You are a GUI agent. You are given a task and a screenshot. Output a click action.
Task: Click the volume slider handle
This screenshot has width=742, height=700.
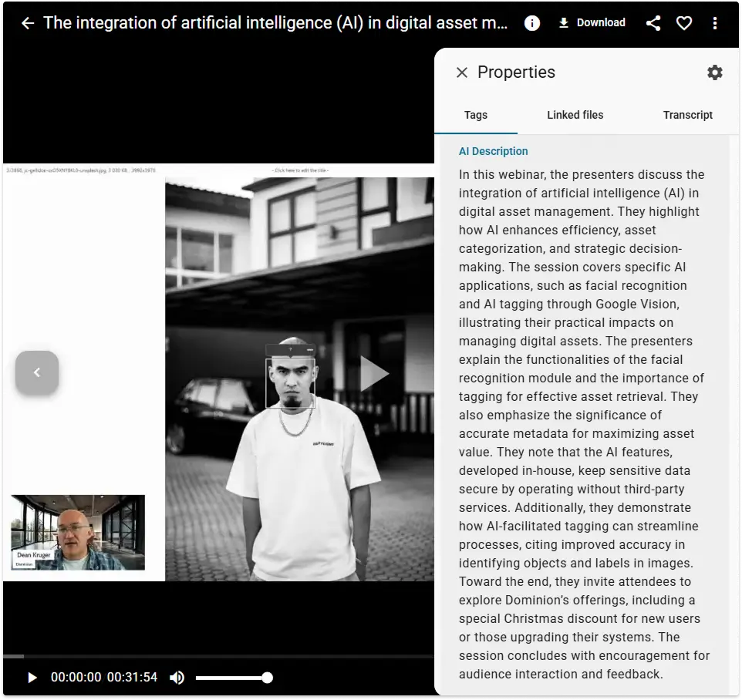click(267, 678)
